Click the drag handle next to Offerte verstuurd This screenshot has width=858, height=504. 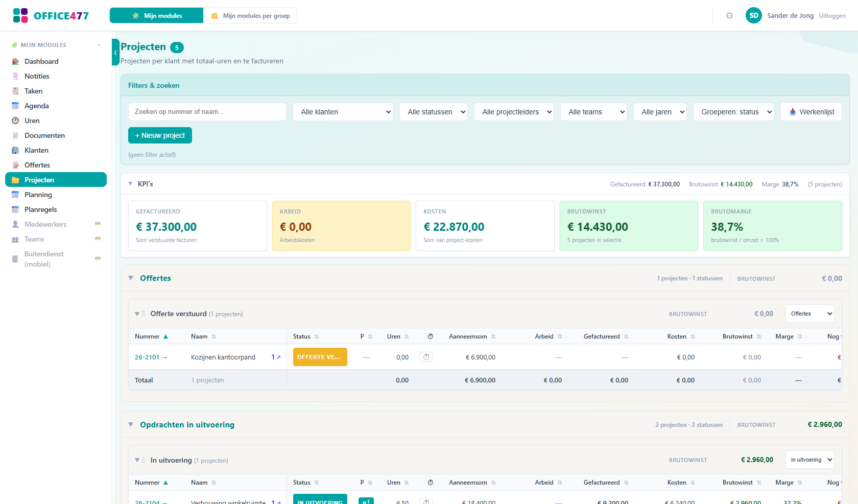click(144, 314)
